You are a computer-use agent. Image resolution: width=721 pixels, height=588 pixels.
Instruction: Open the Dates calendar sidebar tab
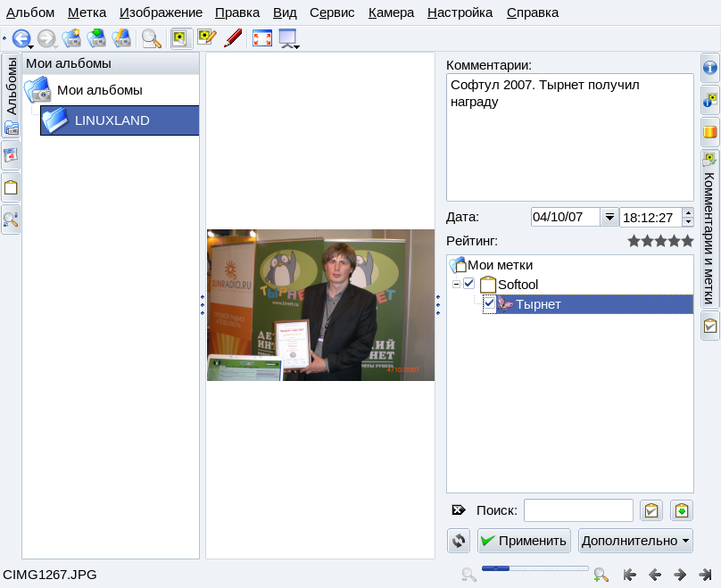pos(12,154)
